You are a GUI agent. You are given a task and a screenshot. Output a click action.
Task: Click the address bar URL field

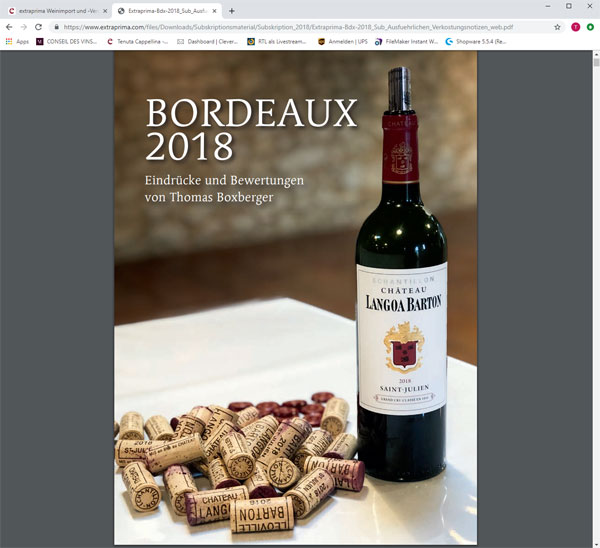coord(288,27)
